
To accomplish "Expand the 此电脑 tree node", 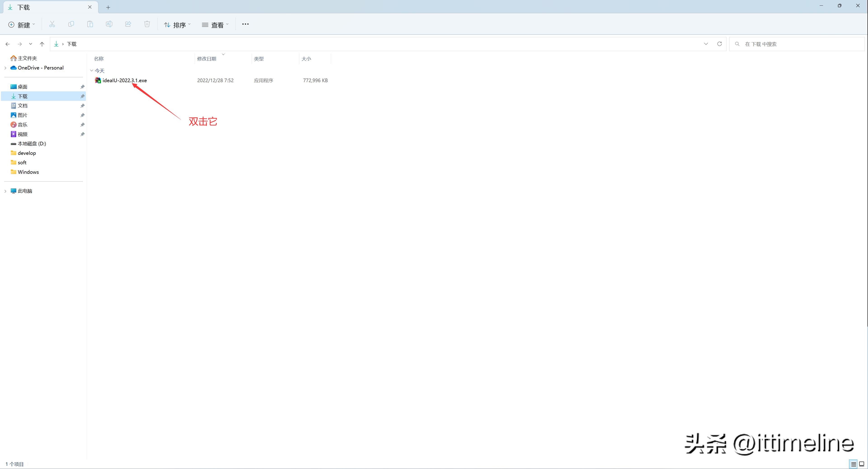I will [5, 191].
